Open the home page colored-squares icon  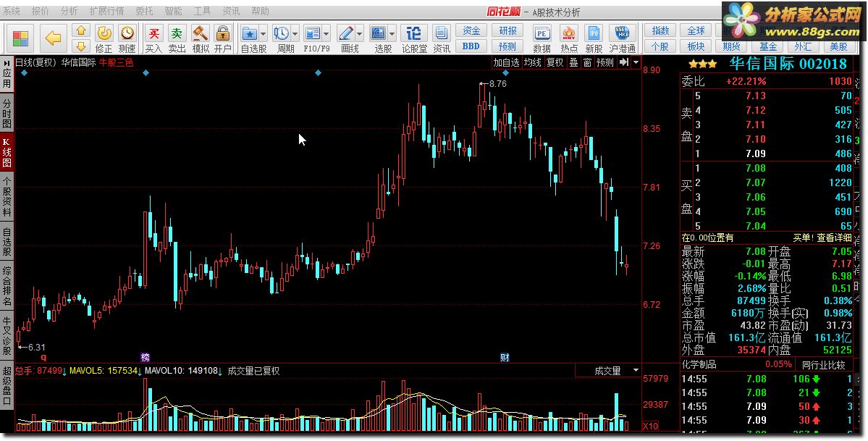pos(20,38)
